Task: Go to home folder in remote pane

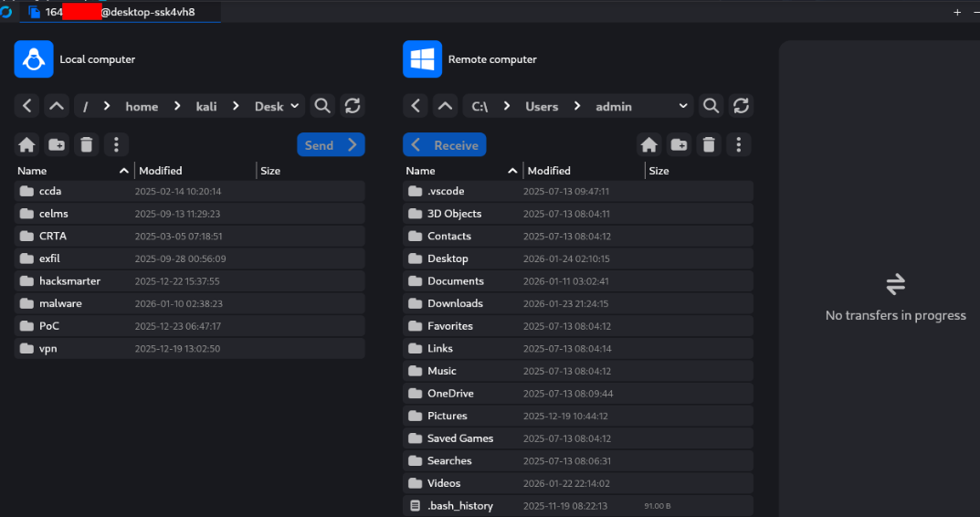Action: coord(648,145)
